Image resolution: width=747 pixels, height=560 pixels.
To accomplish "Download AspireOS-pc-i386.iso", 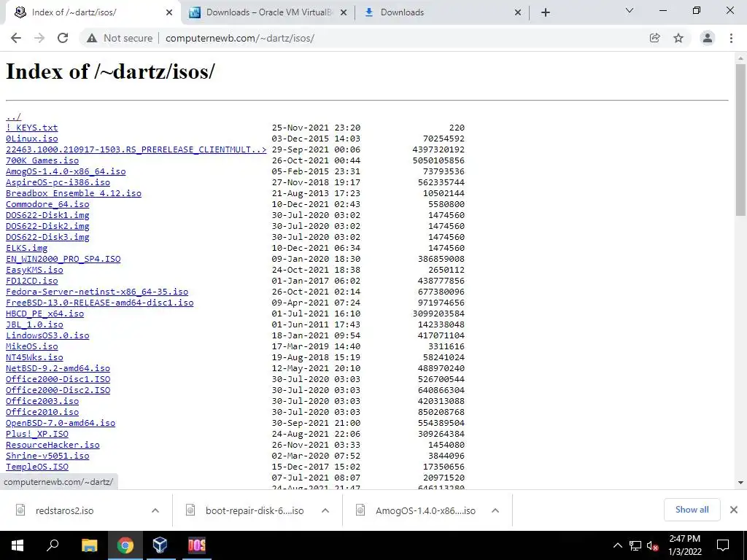I will pos(58,182).
